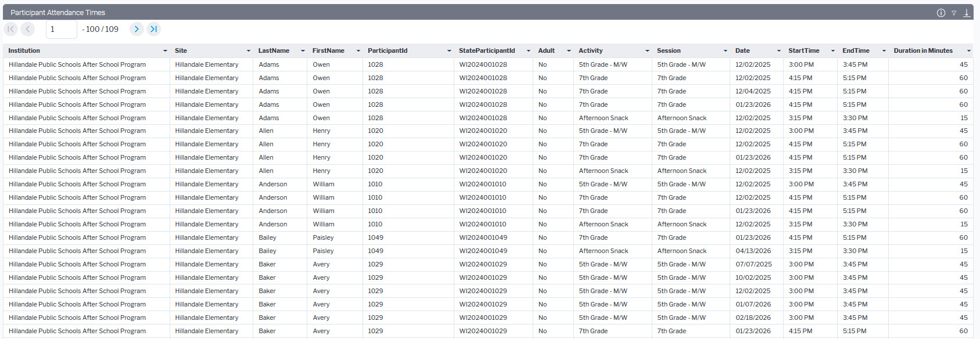The width and height of the screenshot is (980, 339).
Task: Open the filter icon in header bar
Action: pyautogui.click(x=954, y=13)
